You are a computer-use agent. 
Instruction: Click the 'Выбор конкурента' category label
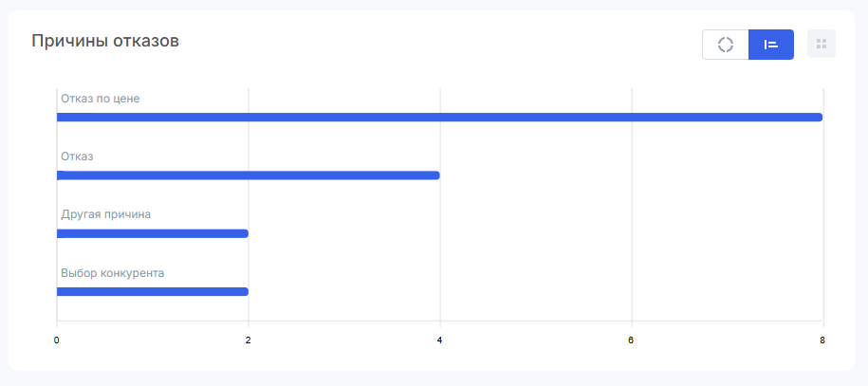tap(112, 273)
